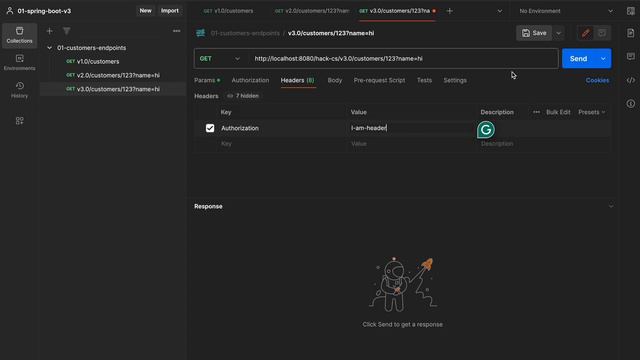Open the No Environment selector
640x360 pixels.
click(x=565, y=11)
